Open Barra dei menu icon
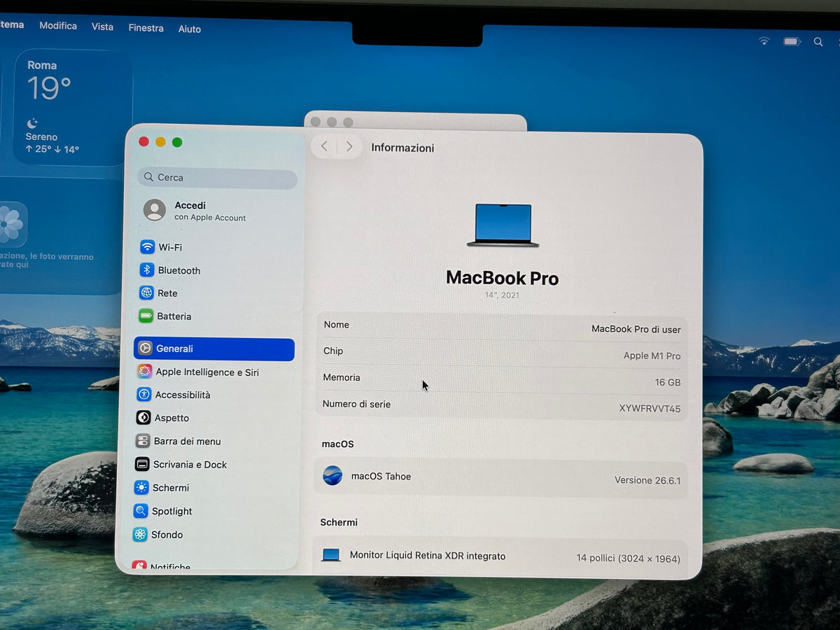840x630 pixels. [x=143, y=441]
